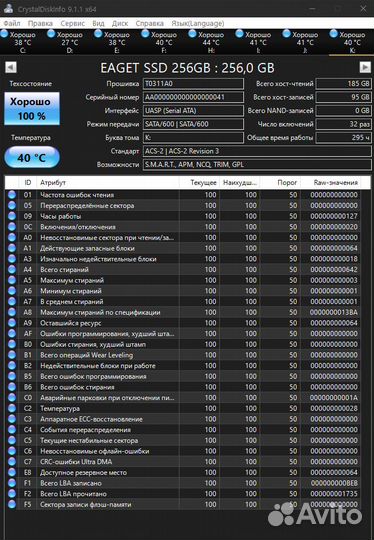Image resolution: width=374 pixels, height=540 pixels.
Task: Click the 95 GB host writes value
Action: pyautogui.click(x=344, y=97)
